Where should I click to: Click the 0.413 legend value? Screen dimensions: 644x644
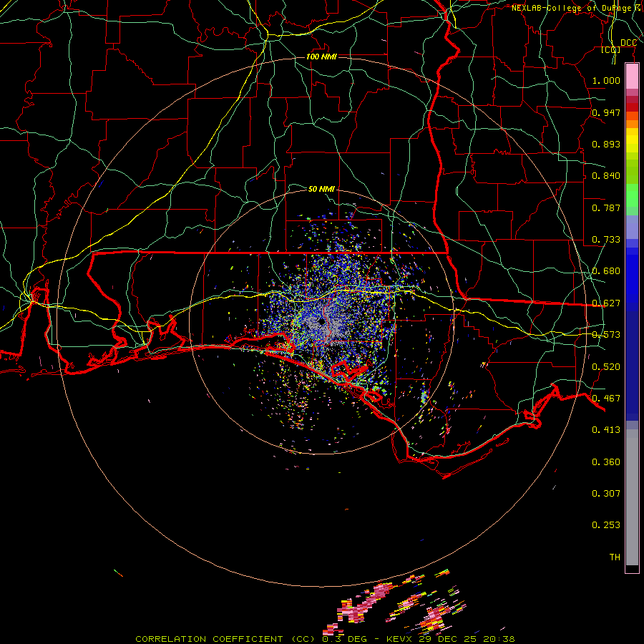606,430
